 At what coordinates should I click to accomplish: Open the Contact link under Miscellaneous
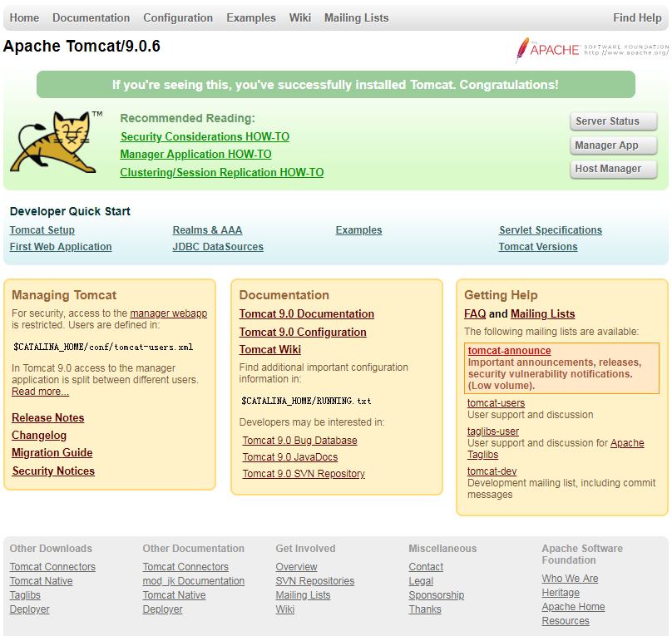pos(426,567)
